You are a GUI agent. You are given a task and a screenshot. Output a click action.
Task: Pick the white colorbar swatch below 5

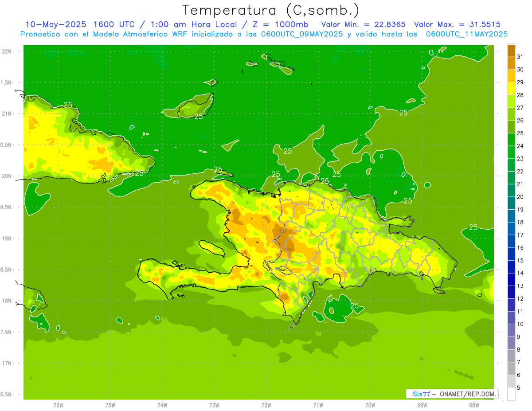511,394
